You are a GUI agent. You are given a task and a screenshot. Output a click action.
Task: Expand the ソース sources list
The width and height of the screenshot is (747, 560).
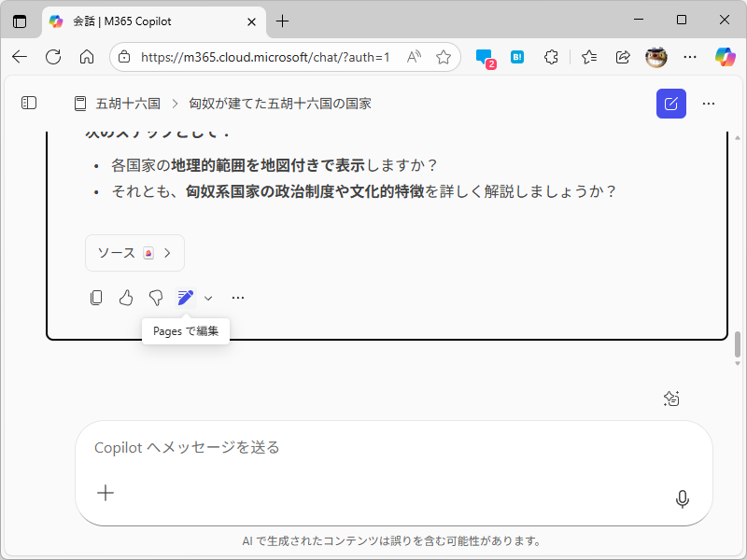134,252
